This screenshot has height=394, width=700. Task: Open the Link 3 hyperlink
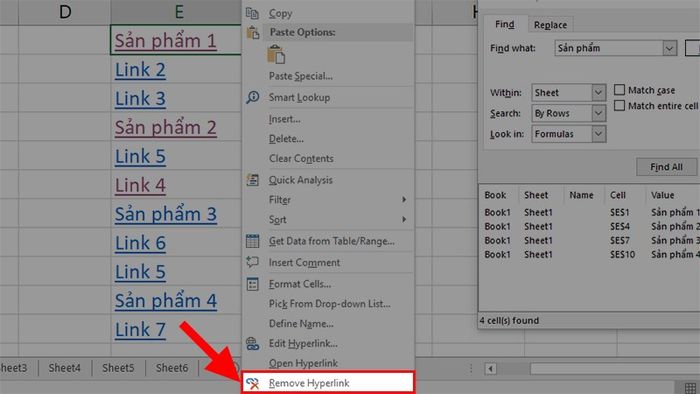[140, 99]
